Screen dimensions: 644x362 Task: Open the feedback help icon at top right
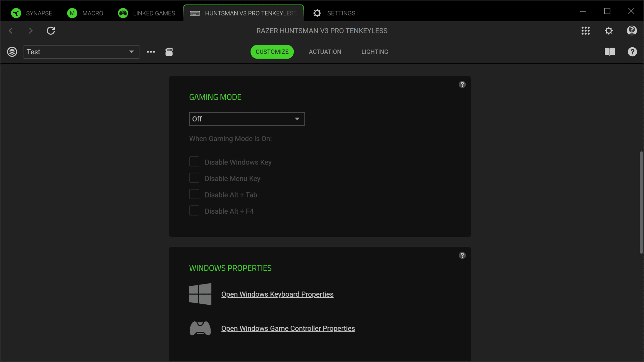click(x=632, y=31)
